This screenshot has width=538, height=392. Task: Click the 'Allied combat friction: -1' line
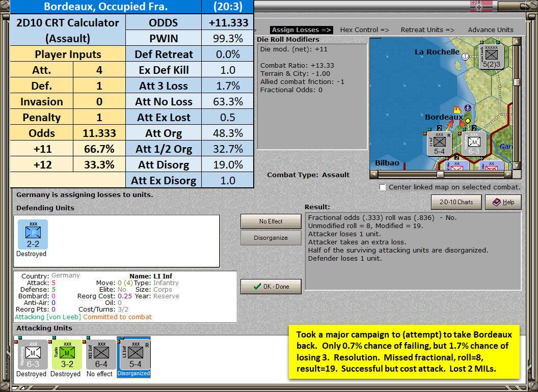(x=302, y=81)
